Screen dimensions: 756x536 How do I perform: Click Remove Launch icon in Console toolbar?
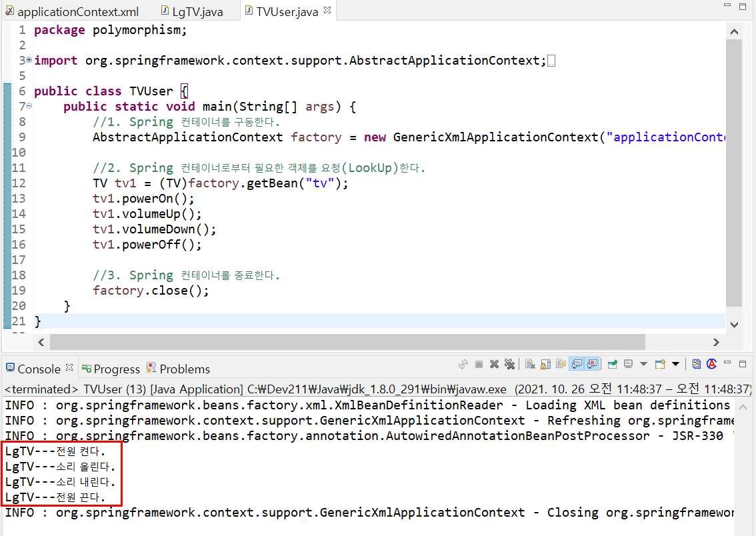click(x=494, y=365)
